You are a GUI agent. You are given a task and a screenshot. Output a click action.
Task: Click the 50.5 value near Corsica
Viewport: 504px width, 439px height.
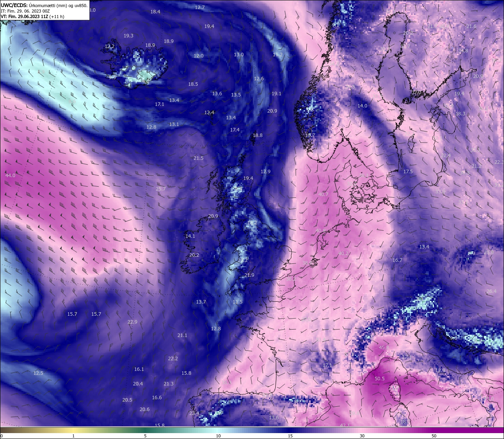tap(380, 379)
